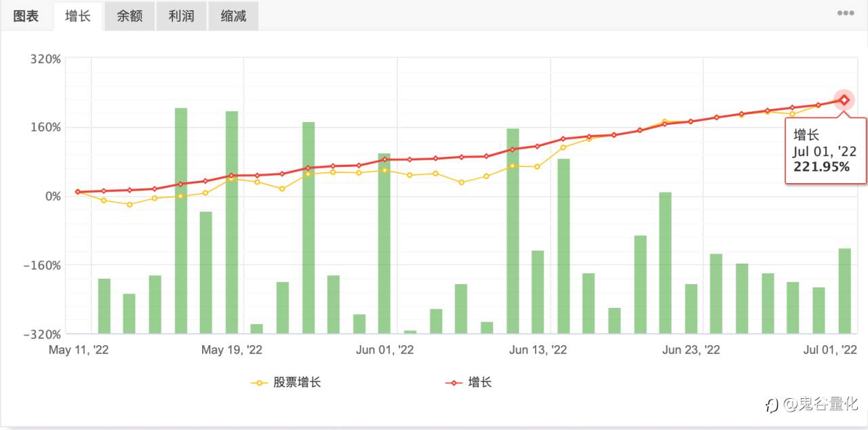
Task: Click the highlighted Jul 01 data point marker
Action: (844, 100)
